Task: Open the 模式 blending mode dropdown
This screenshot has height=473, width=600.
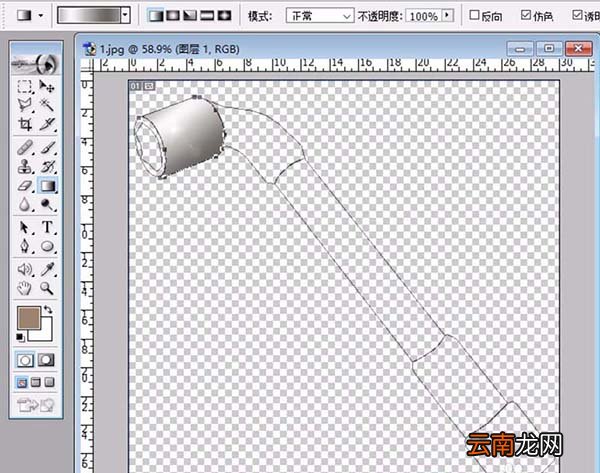Action: click(x=320, y=16)
